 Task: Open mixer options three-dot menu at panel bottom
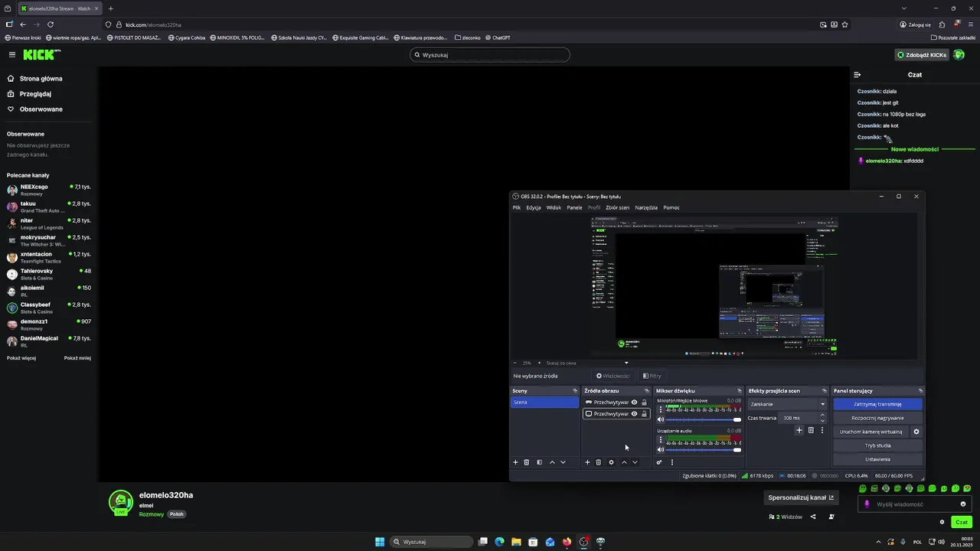click(x=672, y=462)
